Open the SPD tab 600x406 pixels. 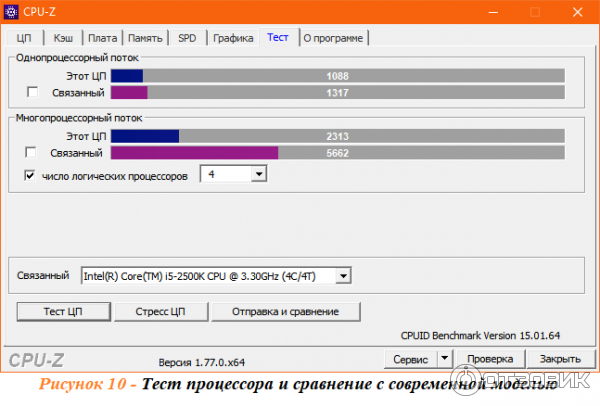tap(187, 38)
